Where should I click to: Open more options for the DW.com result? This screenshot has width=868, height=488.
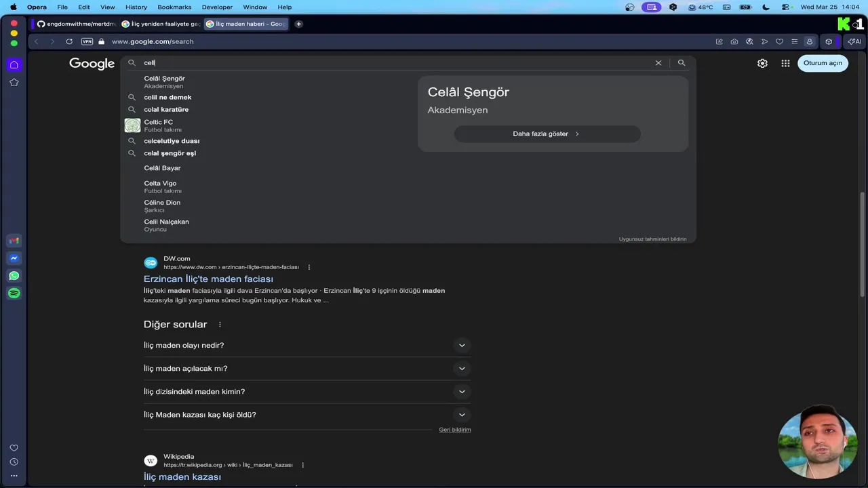click(309, 267)
